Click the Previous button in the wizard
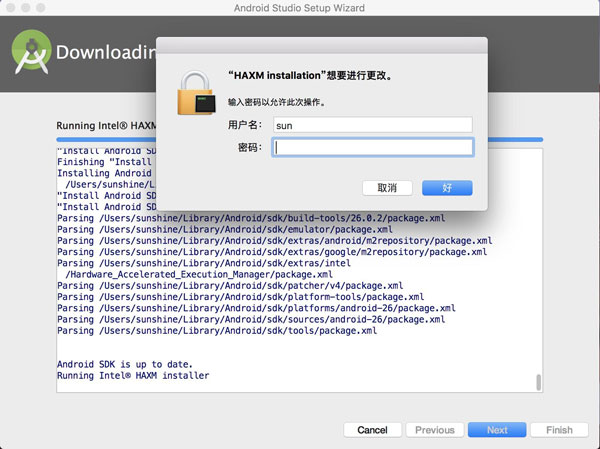Screen dimensions: 600x449 tap(435, 430)
